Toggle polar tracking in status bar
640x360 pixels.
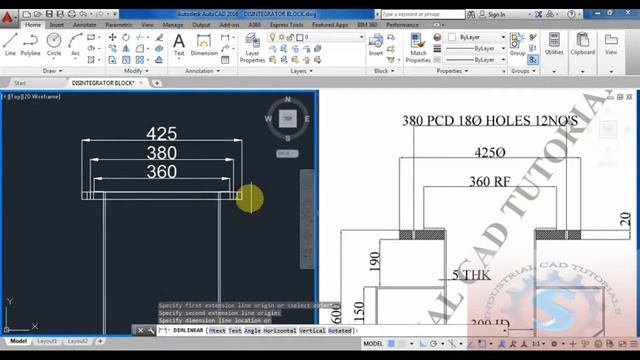pyautogui.click(x=433, y=344)
